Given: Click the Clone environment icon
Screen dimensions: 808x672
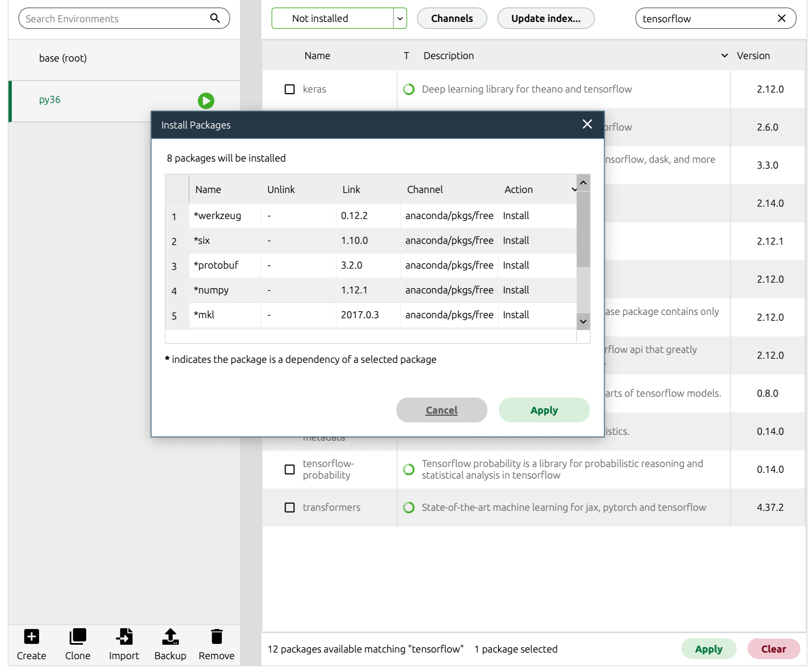Looking at the screenshot, I should click(78, 636).
